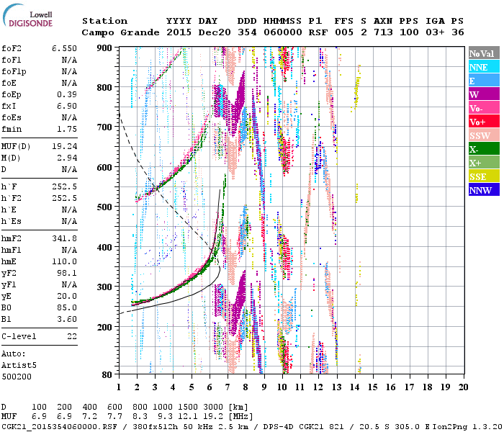Viewport: 504px width, 432px height.
Task: Click the hmE value 110.0
Action: [64, 261]
